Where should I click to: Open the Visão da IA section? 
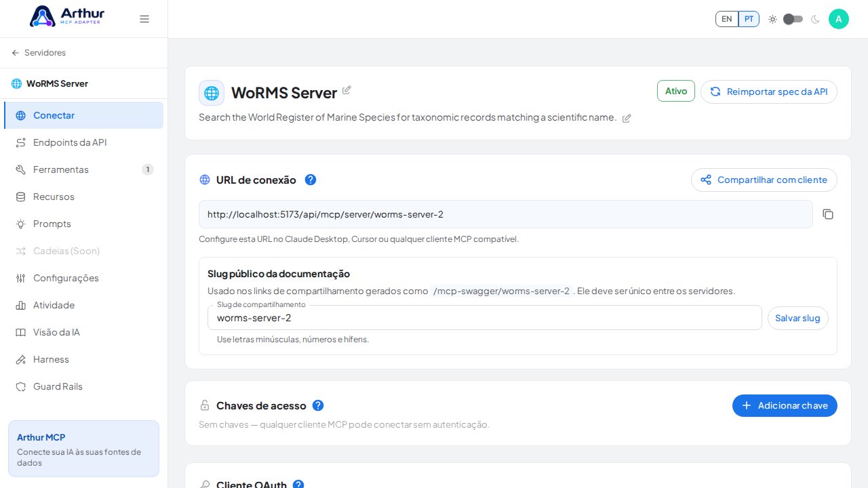coord(84,332)
